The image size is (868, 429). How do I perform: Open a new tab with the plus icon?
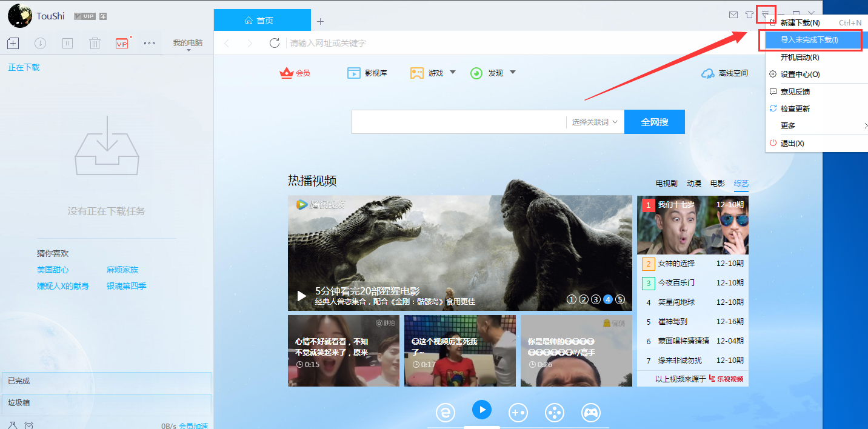pyautogui.click(x=320, y=21)
